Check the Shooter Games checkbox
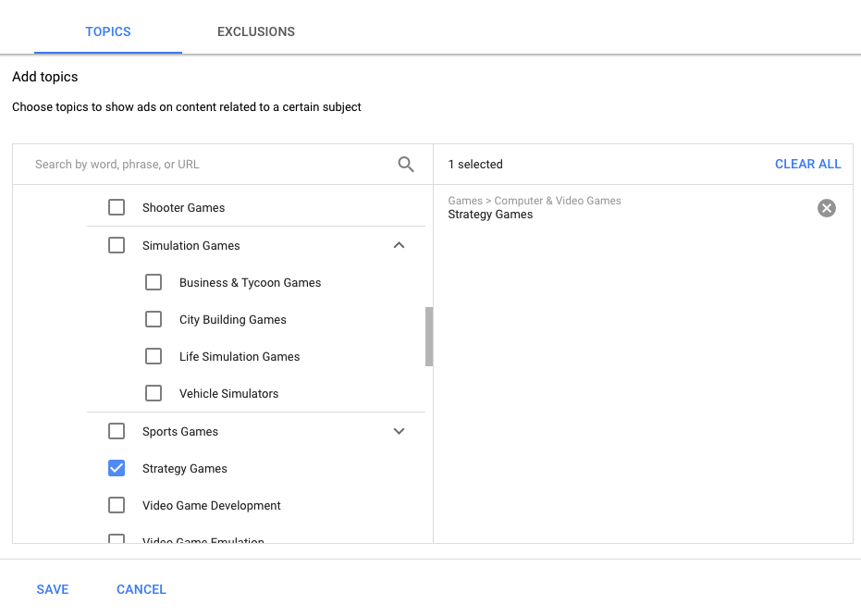Screen dimensions: 861x616 pyautogui.click(x=117, y=208)
